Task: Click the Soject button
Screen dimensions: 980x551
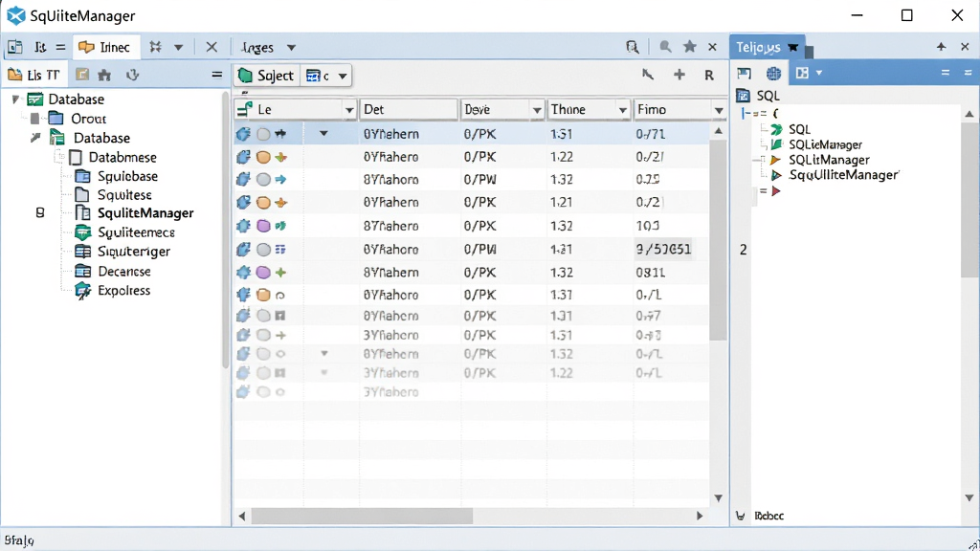Action: pyautogui.click(x=266, y=76)
